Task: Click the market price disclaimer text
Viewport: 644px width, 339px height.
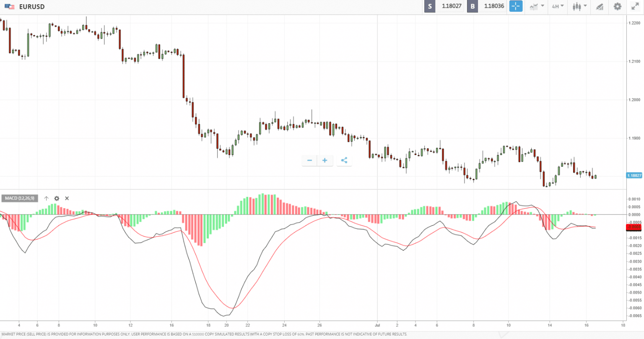Action: coord(204,334)
